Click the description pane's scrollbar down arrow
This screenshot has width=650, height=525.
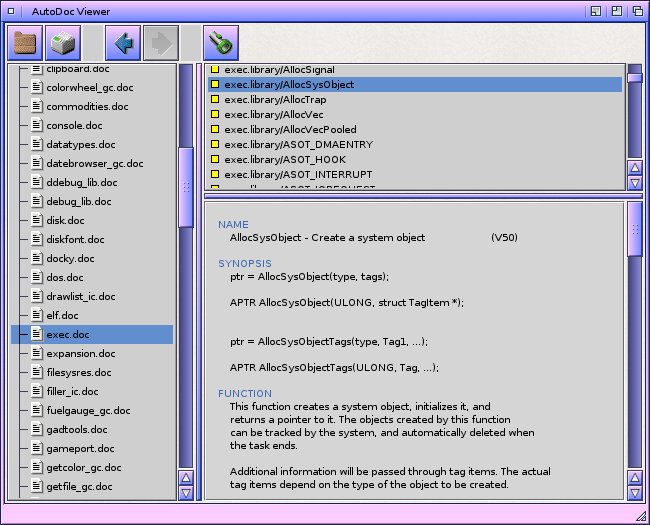coord(635,492)
